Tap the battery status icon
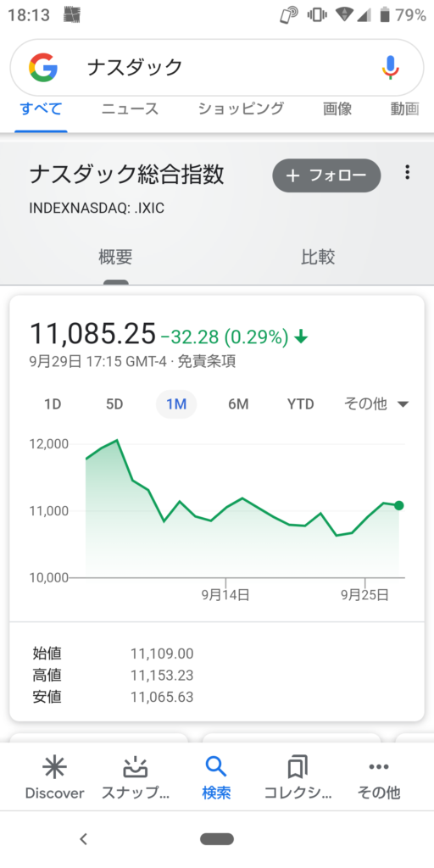Image resolution: width=434 pixels, height=868 pixels. [x=384, y=15]
